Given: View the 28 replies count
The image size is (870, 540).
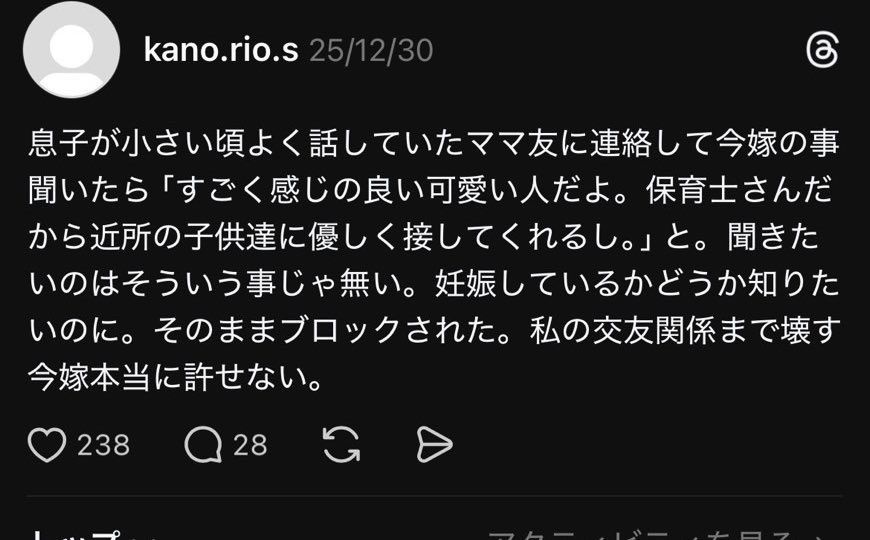Looking at the screenshot, I should [250, 445].
